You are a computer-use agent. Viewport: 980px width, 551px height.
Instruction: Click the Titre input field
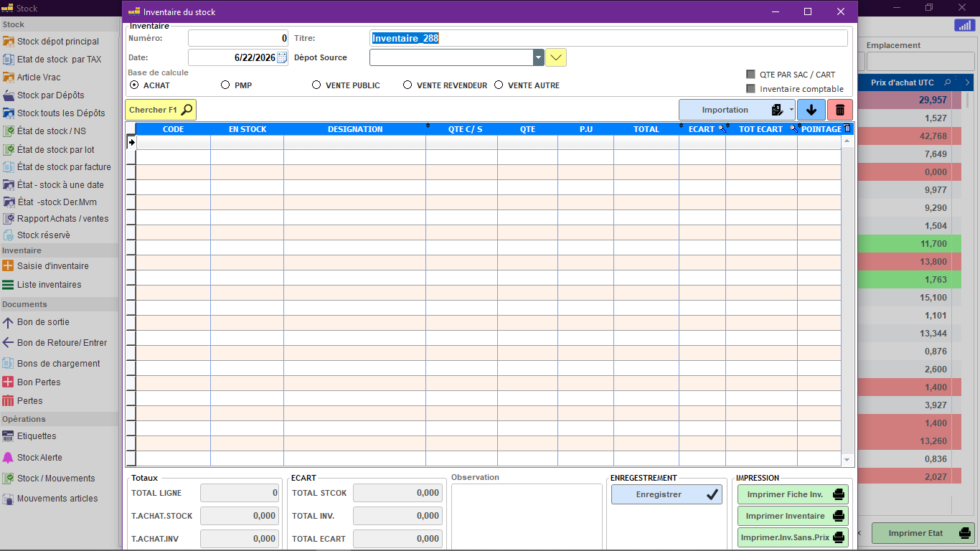[x=608, y=38]
